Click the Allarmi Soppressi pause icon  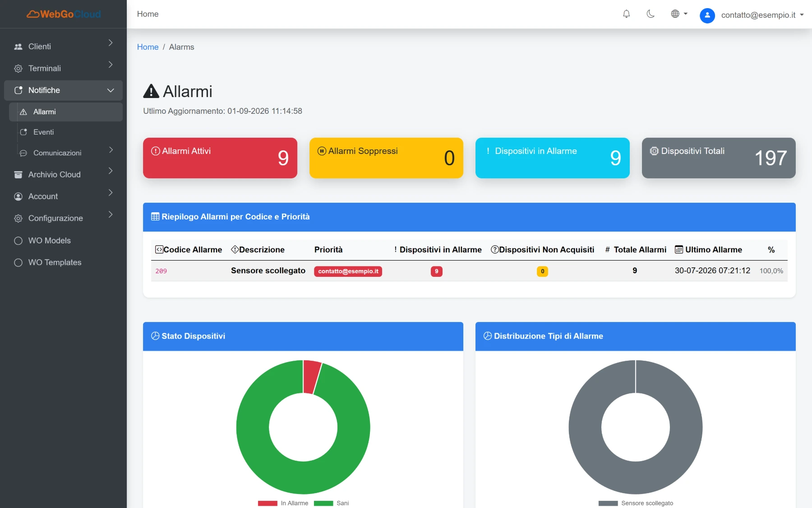click(x=322, y=151)
